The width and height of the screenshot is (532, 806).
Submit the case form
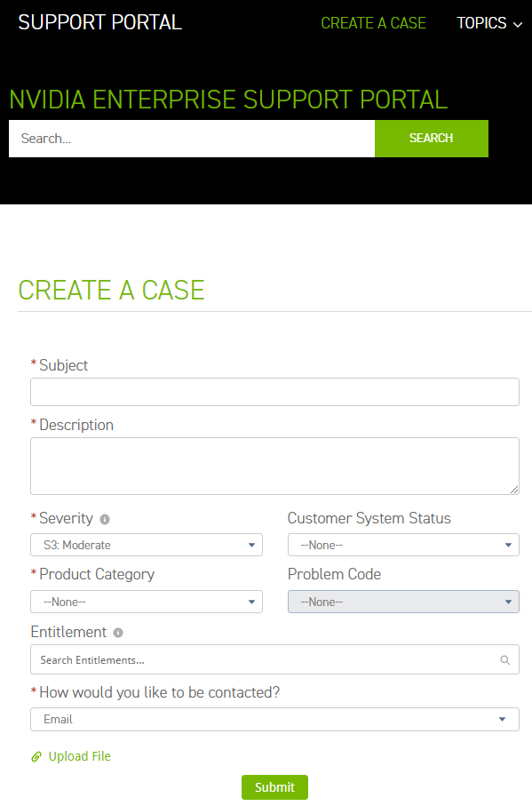point(274,787)
